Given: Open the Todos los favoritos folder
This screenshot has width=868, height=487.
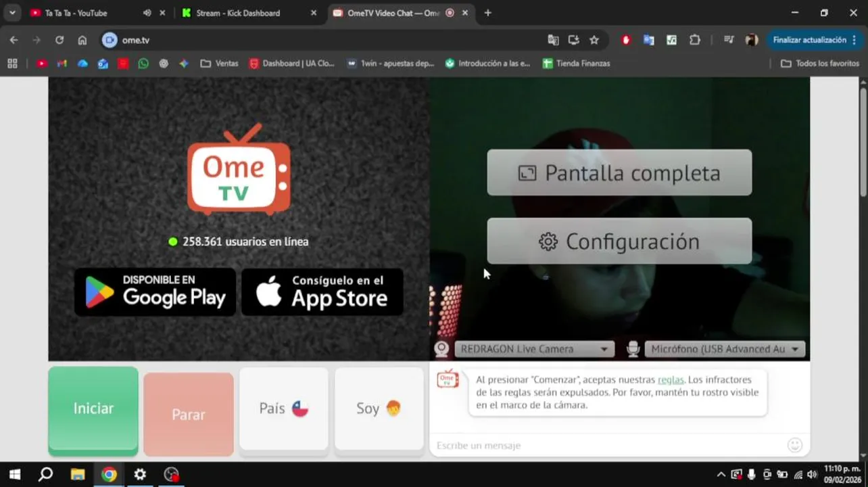Looking at the screenshot, I should 820,64.
